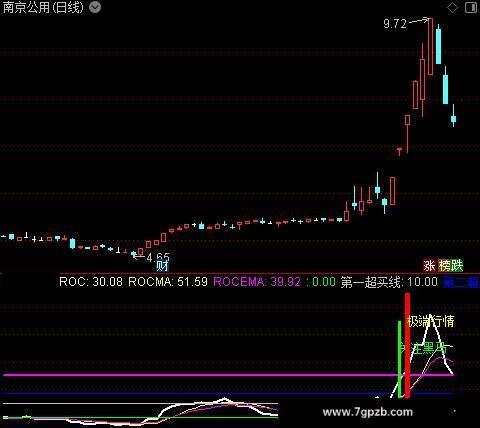
Task: Click the blue 第二超 label at right edge
Action: 461,282
